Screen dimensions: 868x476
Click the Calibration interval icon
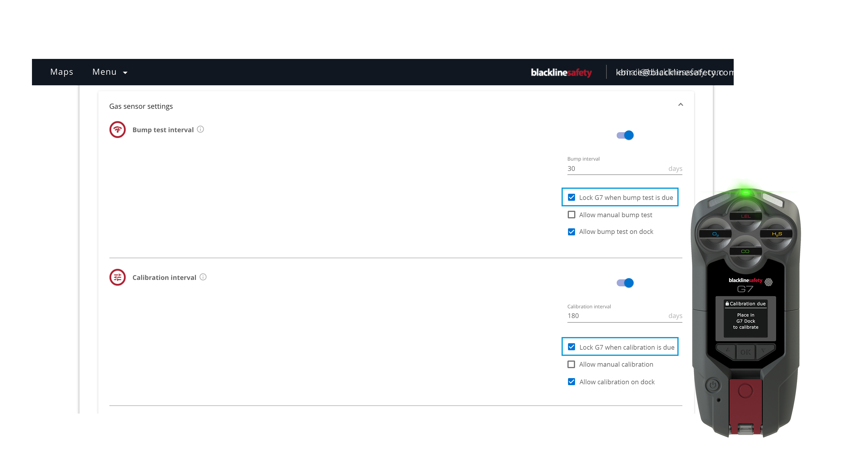[x=118, y=277]
